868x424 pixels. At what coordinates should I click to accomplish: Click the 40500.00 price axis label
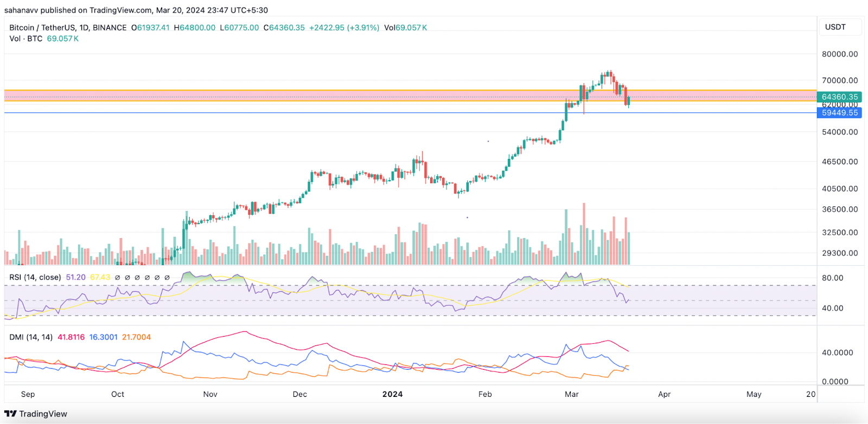(840, 189)
